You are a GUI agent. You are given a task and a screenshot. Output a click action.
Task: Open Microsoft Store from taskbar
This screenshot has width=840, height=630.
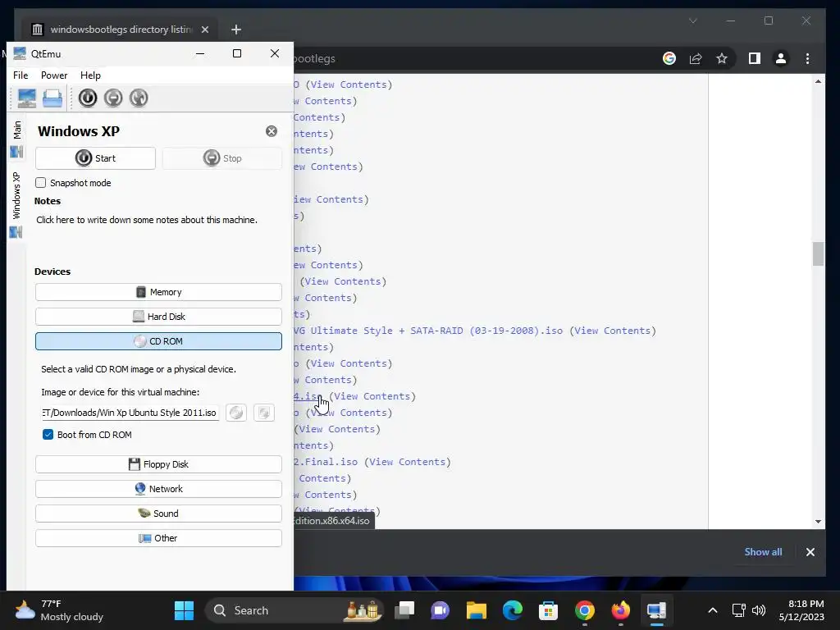[548, 610]
